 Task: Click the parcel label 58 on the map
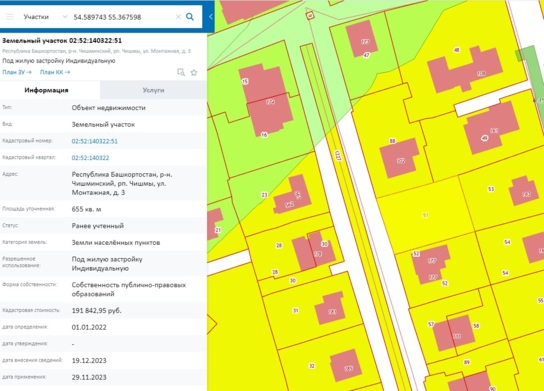(x=476, y=326)
